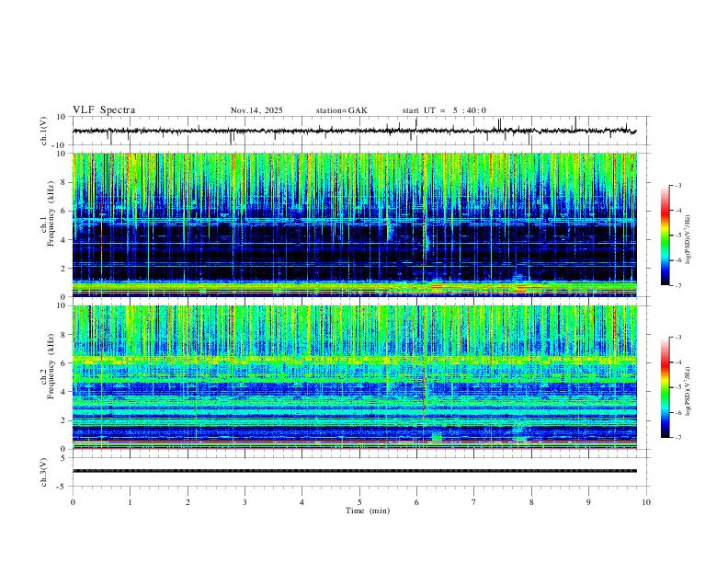Click the "station=GAK" header label
Screen dimensions: 728x563
click(x=341, y=110)
